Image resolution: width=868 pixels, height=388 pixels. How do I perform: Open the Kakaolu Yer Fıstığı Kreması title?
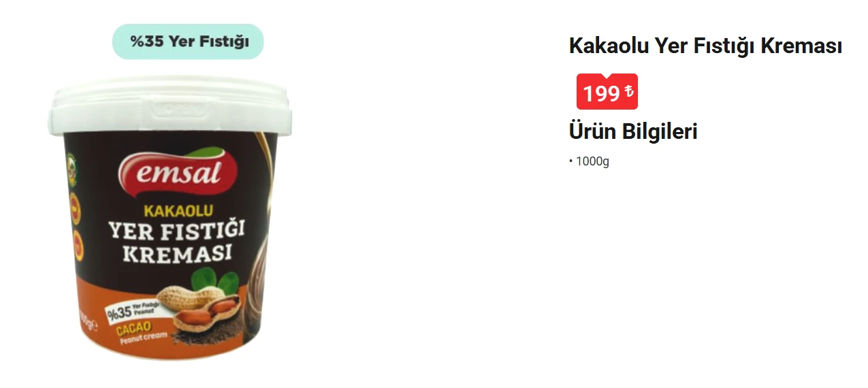[x=705, y=46]
